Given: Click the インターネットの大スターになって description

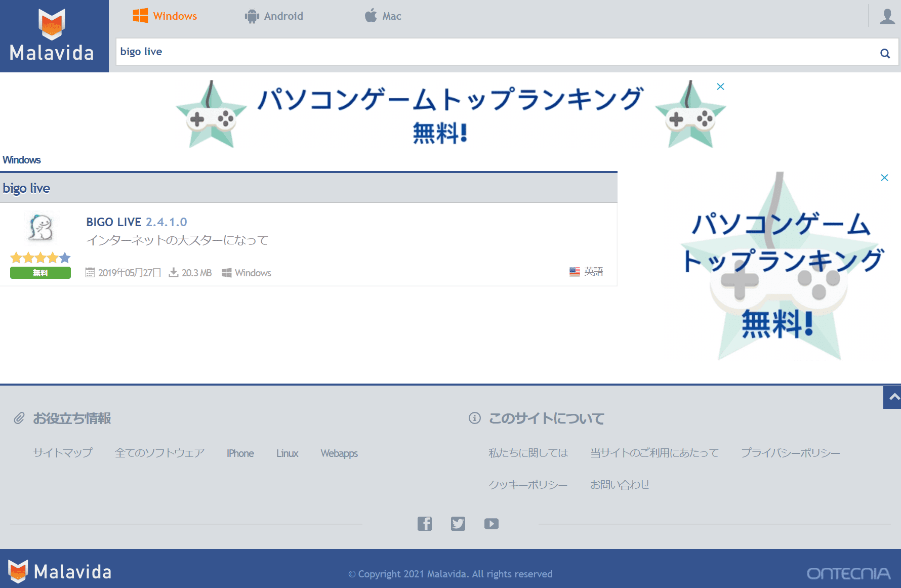Looking at the screenshot, I should (x=177, y=240).
